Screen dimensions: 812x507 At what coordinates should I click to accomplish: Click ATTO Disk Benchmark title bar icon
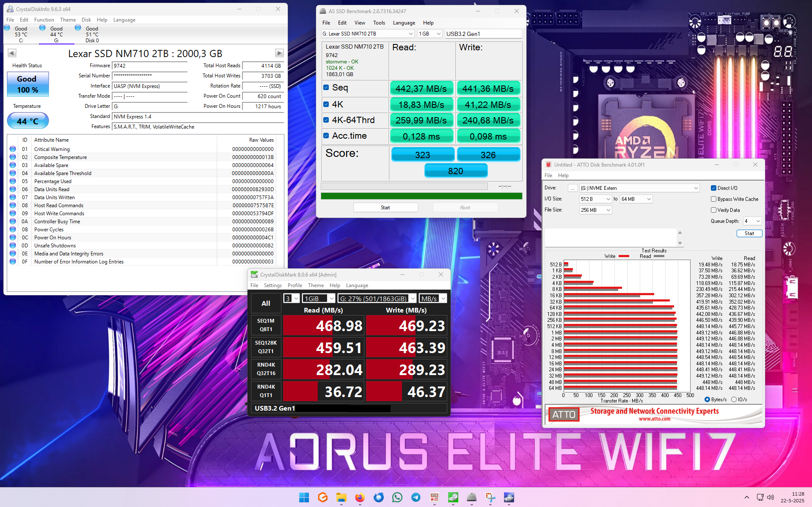click(548, 164)
